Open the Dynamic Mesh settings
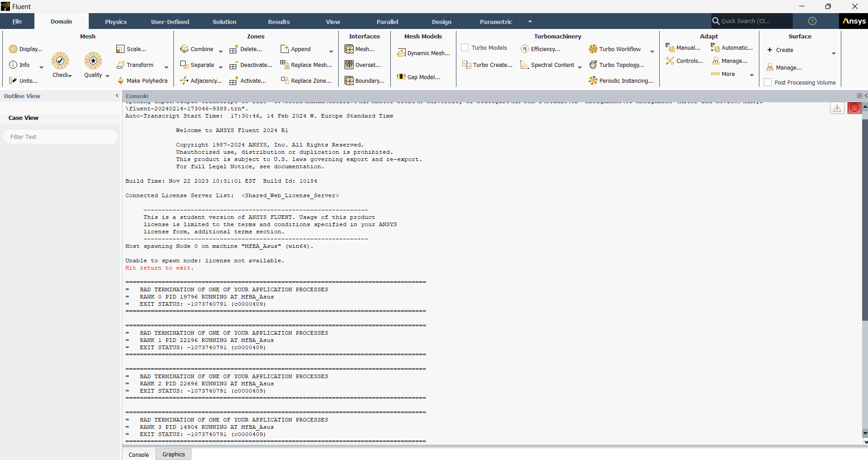 [x=423, y=53]
